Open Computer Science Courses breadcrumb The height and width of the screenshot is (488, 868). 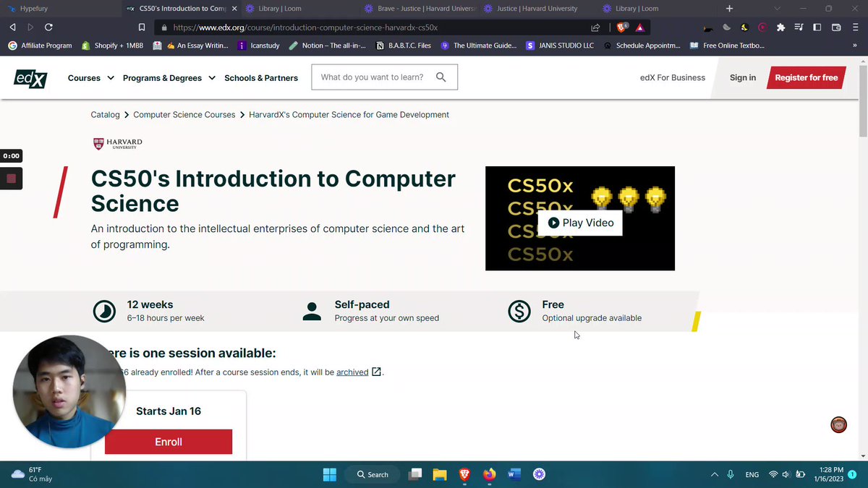(x=184, y=114)
